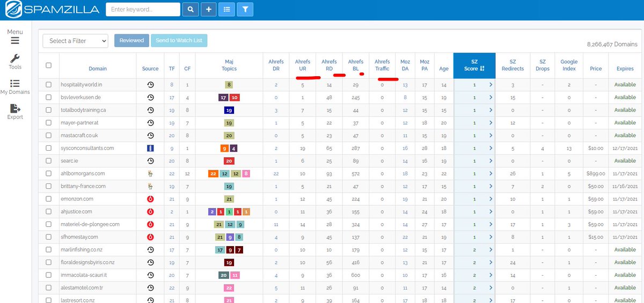
Task: Click source icon for ahjustice.com
Action: 150,212
